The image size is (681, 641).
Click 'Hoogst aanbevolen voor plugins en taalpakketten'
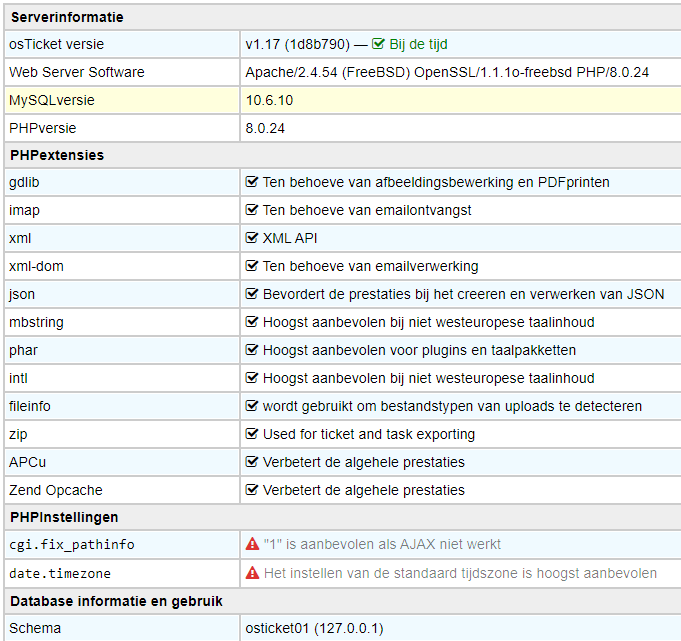coord(419,350)
